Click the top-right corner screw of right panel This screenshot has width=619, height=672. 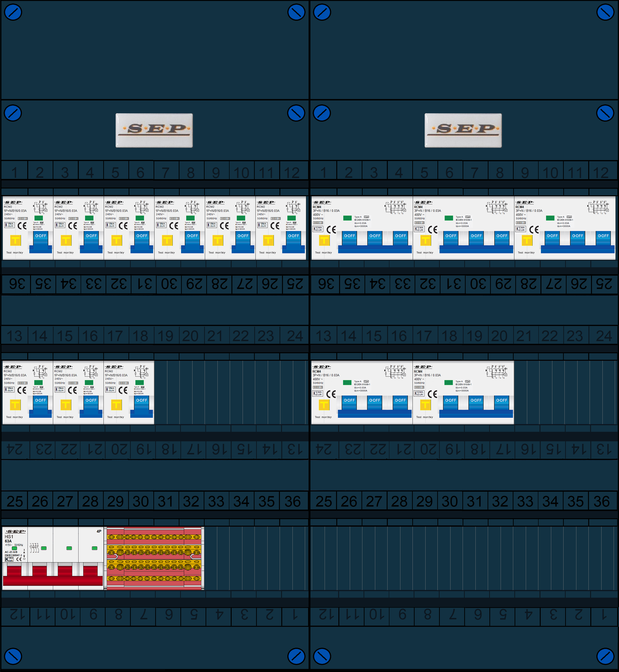pyautogui.click(x=605, y=12)
